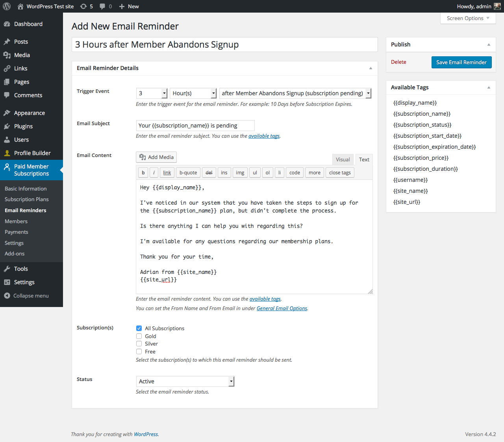The height and width of the screenshot is (442, 504).
Task: Open the Active status dropdown
Action: (x=185, y=381)
